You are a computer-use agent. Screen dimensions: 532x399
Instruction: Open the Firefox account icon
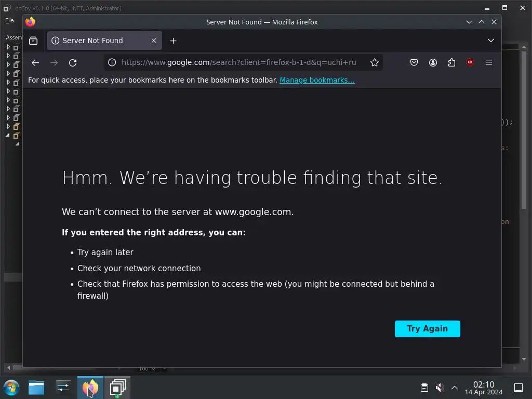433,62
